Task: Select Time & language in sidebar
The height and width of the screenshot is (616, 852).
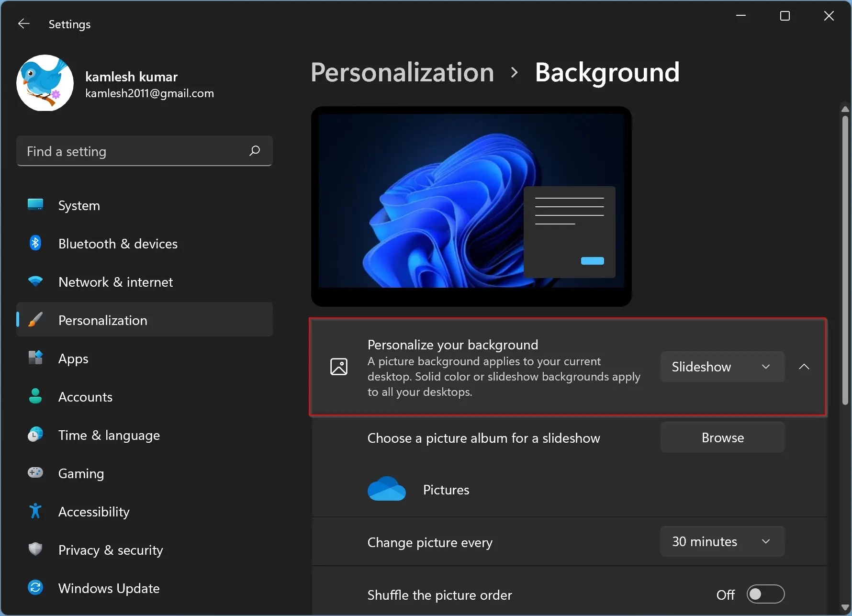Action: [109, 435]
